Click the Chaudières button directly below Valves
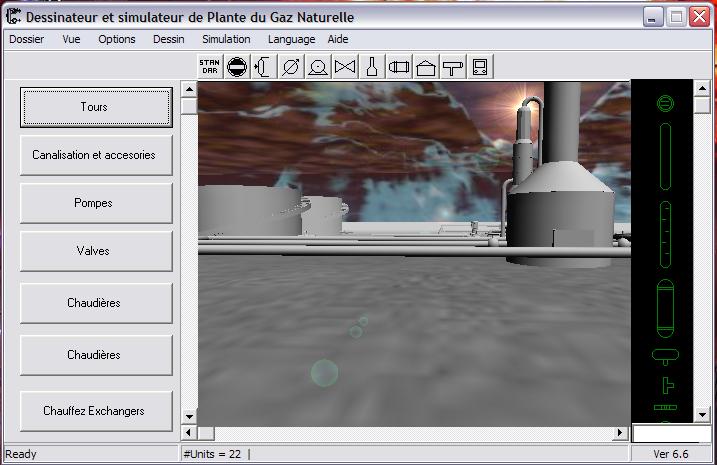 (x=96, y=303)
